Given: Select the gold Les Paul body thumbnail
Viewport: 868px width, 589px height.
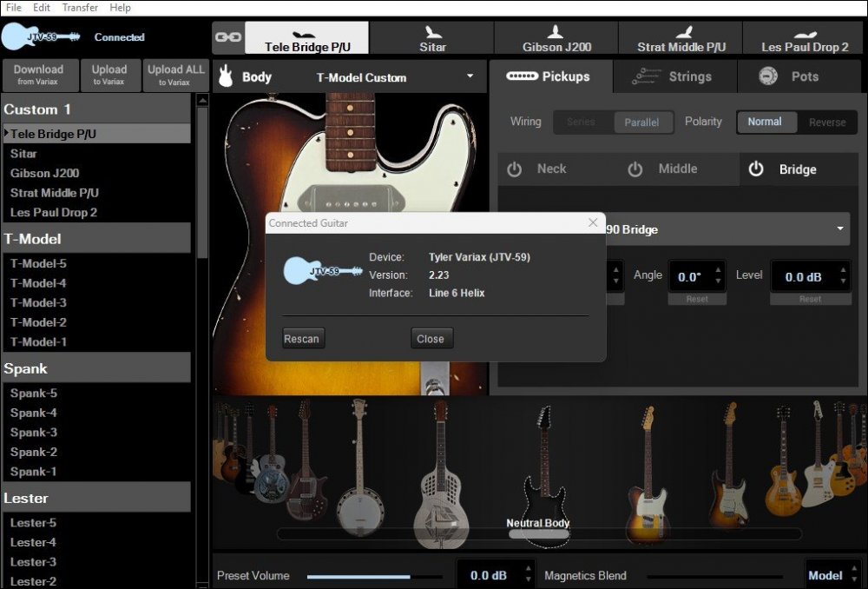Looking at the screenshot, I should pyautogui.click(x=782, y=463).
